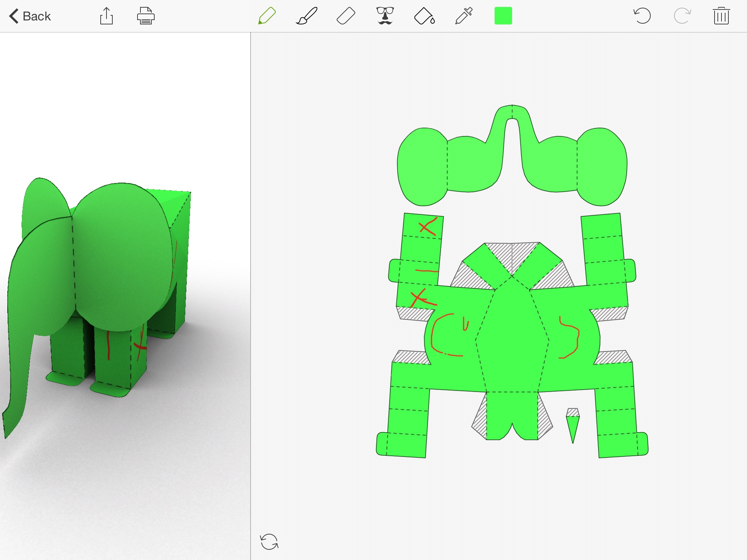
Task: Tap the refresh layout icon at bottom
Action: [x=269, y=542]
